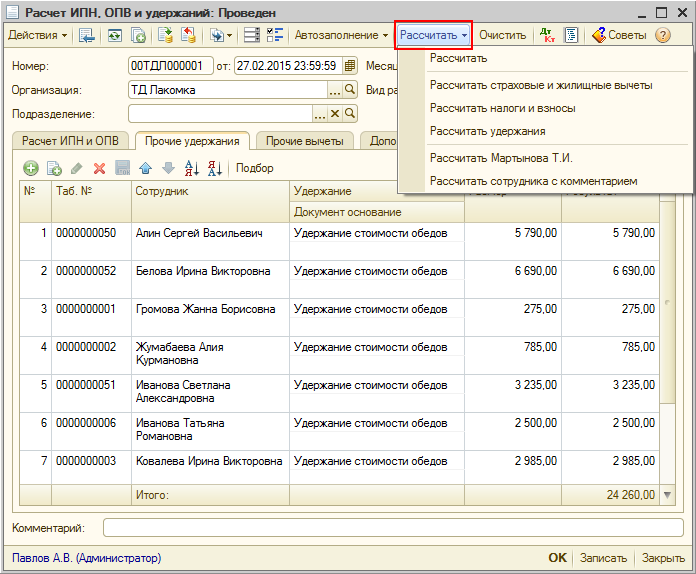Open the 'Прочие вычеты' tab

pos(304,141)
